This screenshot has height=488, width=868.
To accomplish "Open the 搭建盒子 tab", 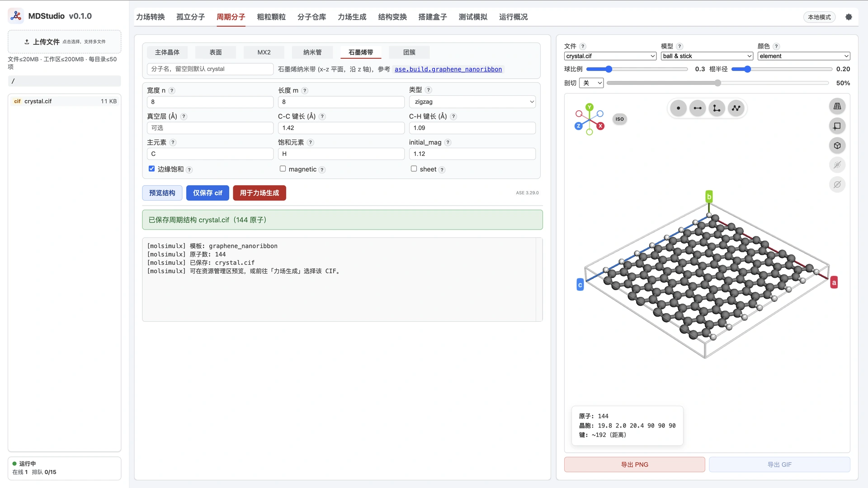I will point(433,17).
